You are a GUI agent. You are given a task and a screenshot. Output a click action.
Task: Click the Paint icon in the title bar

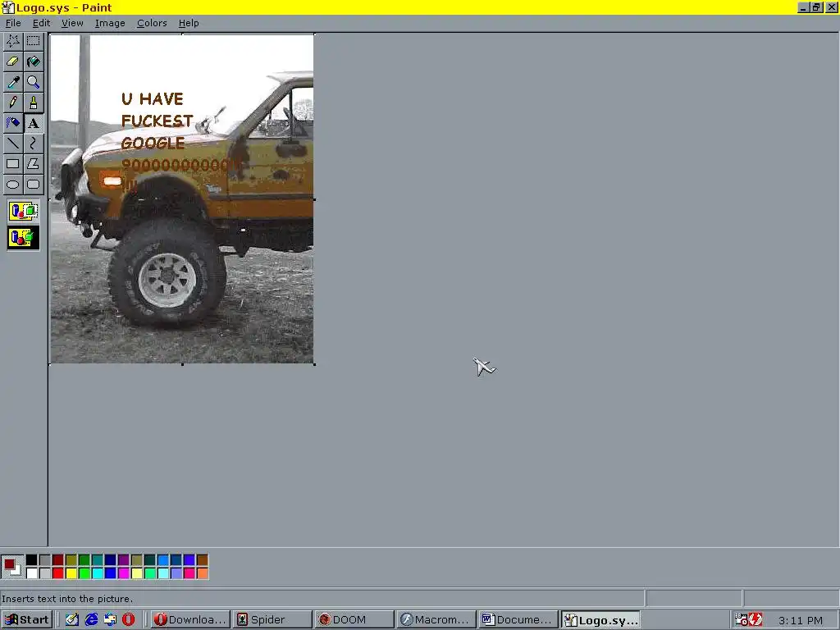pos(7,7)
